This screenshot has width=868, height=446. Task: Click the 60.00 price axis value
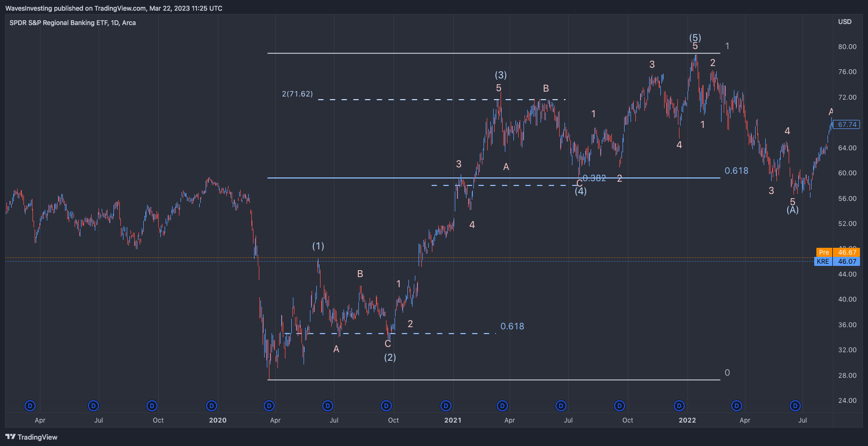pos(847,173)
